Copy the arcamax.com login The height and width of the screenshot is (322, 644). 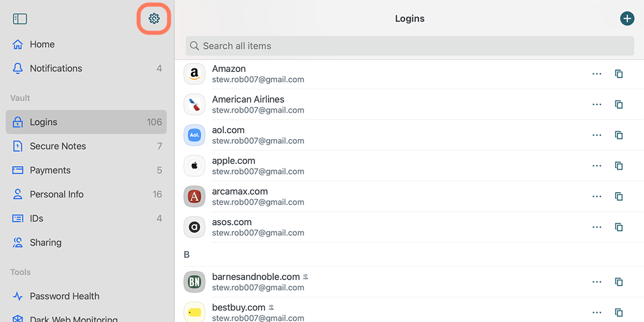[x=619, y=196]
